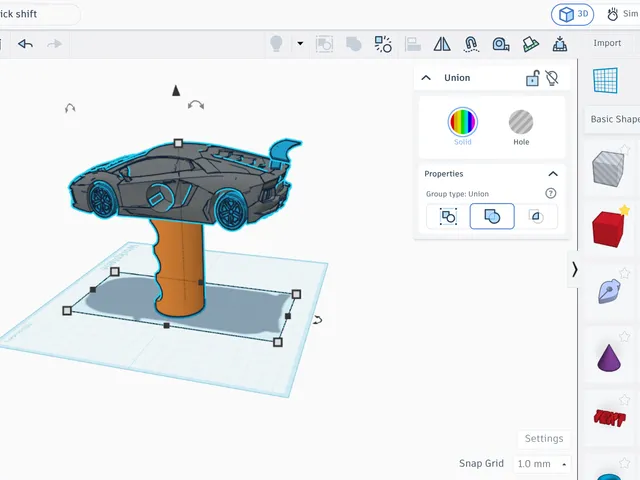Viewport: 640px width, 480px height.
Task: Click the send-to export tray icon
Action: point(560,44)
